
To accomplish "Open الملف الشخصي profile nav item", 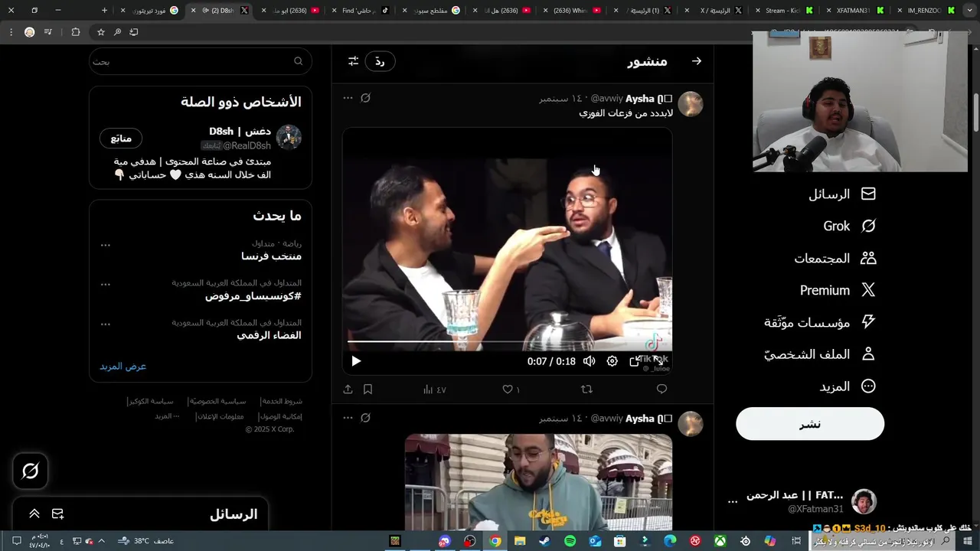I will (x=820, y=354).
